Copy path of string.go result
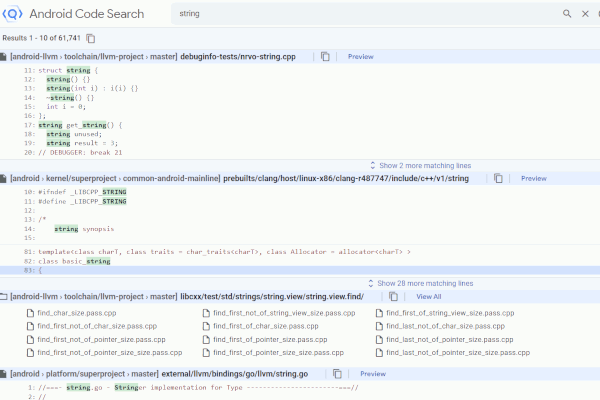The image size is (600, 400). 337,374
